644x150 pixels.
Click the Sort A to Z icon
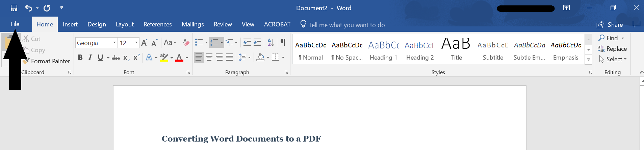click(x=271, y=43)
